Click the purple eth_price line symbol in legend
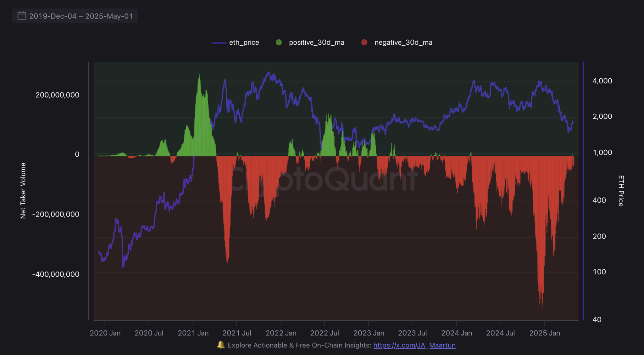Viewport: 644px width, 355px height. click(x=219, y=42)
